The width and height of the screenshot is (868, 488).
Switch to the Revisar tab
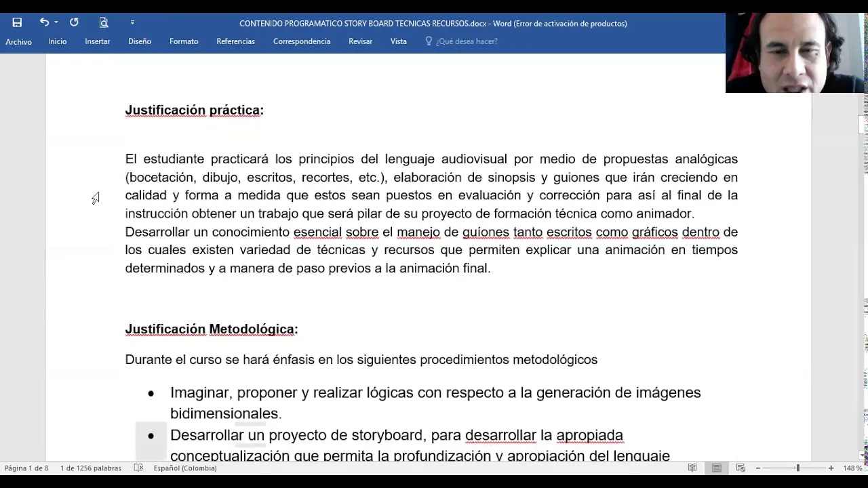[x=360, y=41]
